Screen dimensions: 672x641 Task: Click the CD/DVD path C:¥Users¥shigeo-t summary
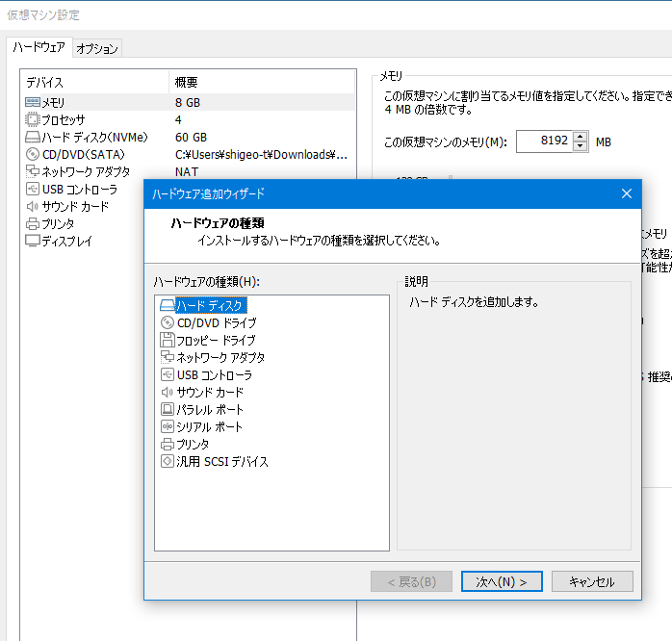coord(261,154)
